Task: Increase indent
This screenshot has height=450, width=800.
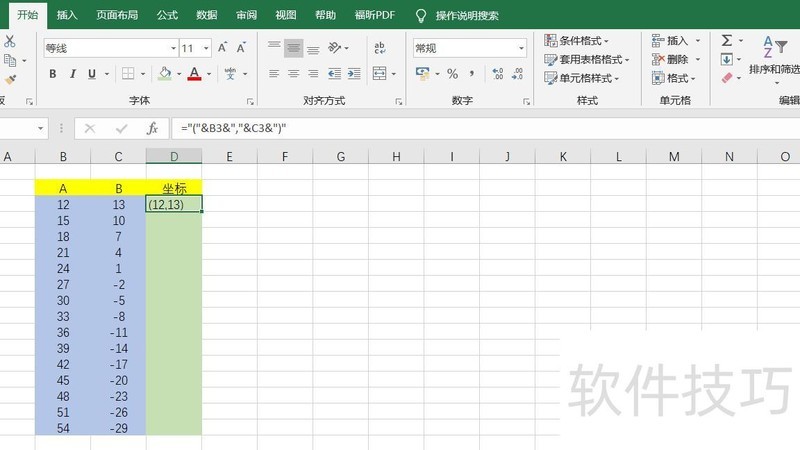Action: pos(354,74)
